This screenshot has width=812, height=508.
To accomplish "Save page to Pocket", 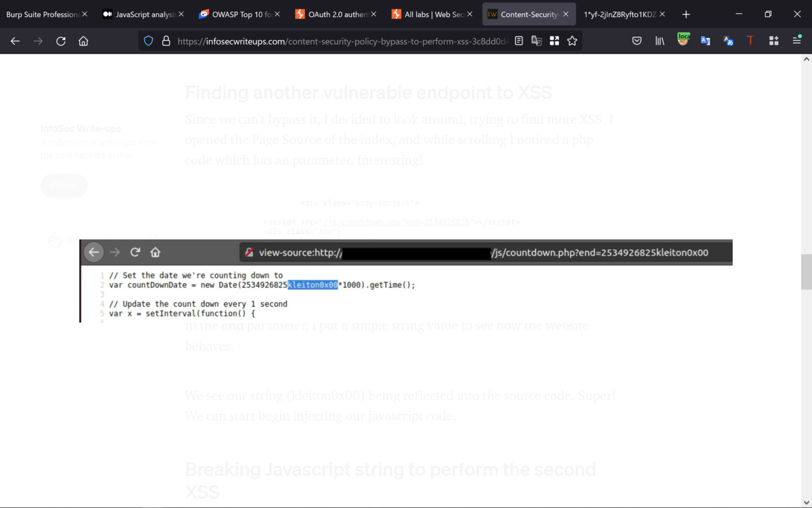I will [x=637, y=41].
